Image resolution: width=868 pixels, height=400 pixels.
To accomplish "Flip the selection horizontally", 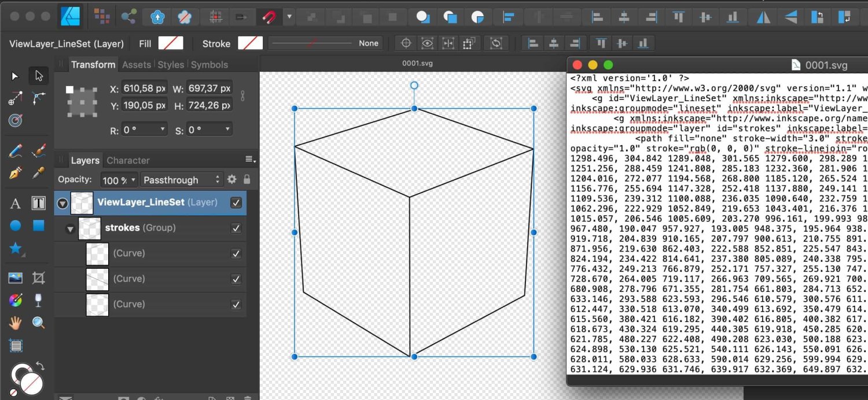I will point(763,16).
